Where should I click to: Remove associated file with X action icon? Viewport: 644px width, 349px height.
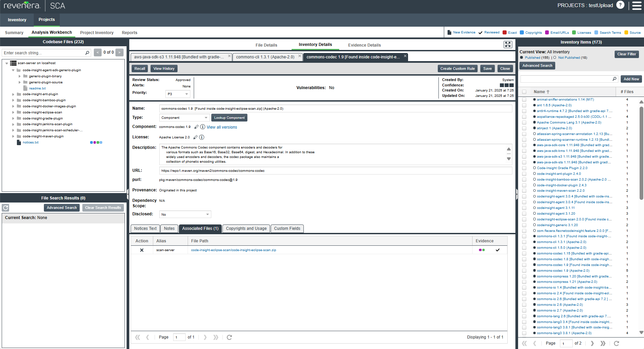point(142,250)
